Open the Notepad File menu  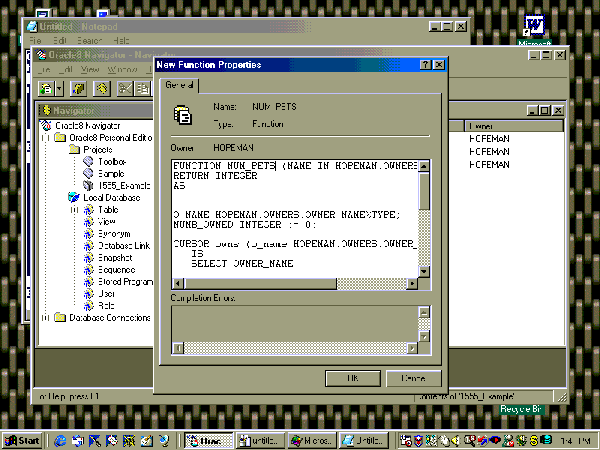click(x=35, y=40)
